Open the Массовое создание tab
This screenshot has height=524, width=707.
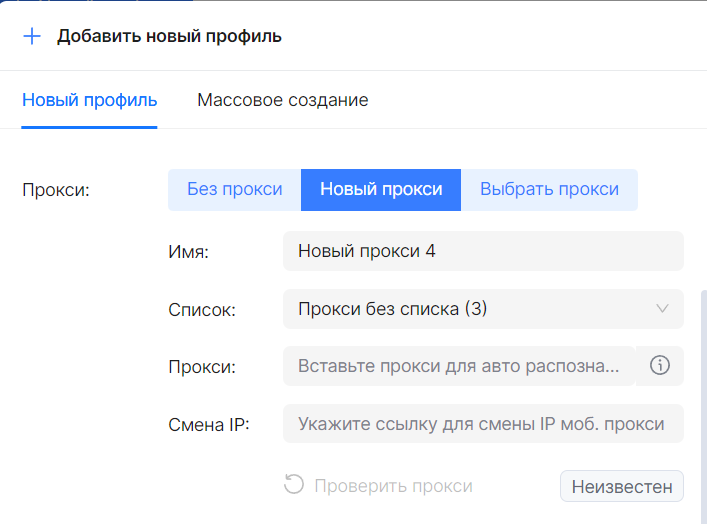[283, 100]
